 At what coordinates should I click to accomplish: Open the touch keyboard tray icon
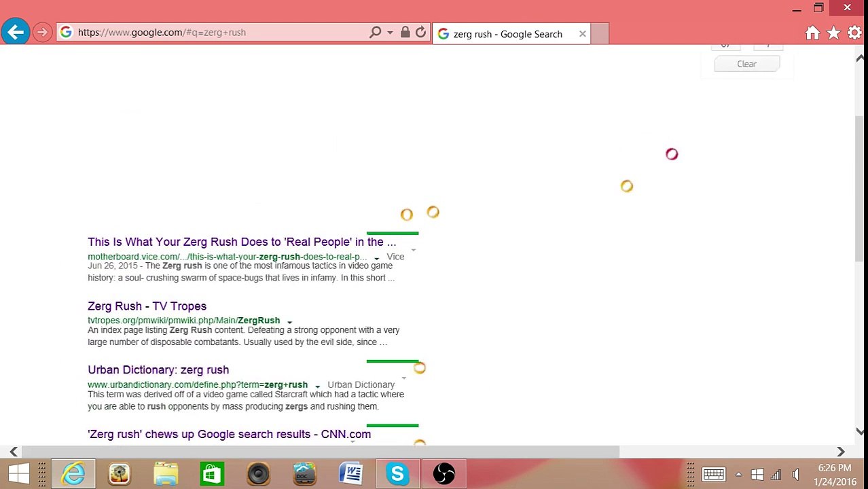(x=713, y=475)
